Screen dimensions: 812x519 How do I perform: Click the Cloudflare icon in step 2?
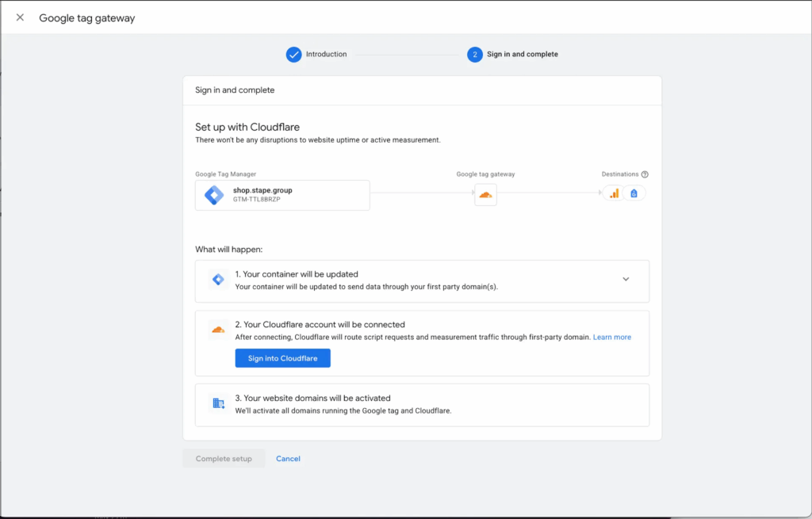pyautogui.click(x=218, y=330)
